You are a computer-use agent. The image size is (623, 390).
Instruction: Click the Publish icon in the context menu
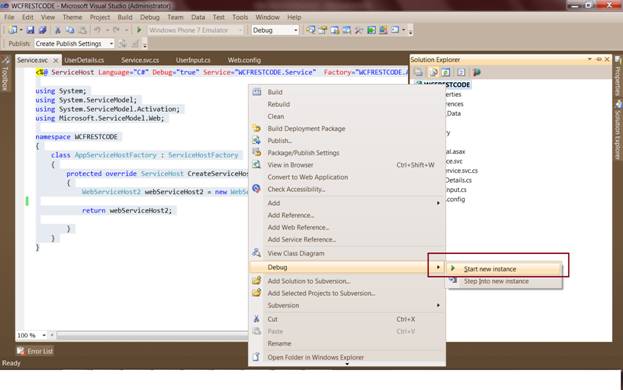coord(257,140)
